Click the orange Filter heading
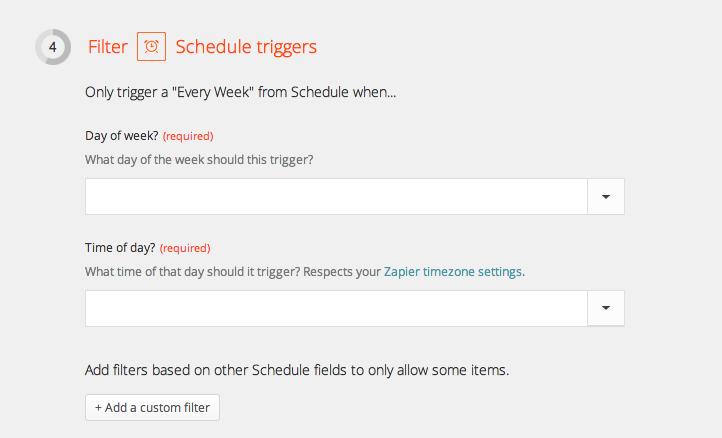The width and height of the screenshot is (722, 438). point(108,47)
